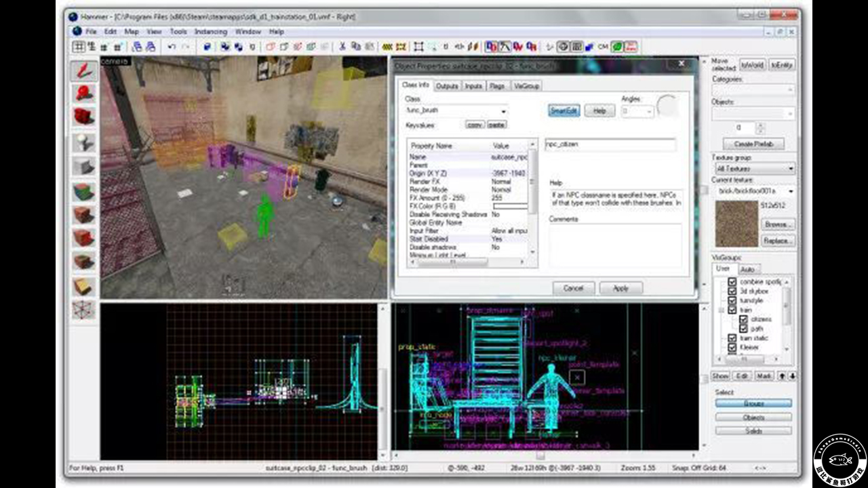Choose the Magnify tool in left palette

(84, 93)
